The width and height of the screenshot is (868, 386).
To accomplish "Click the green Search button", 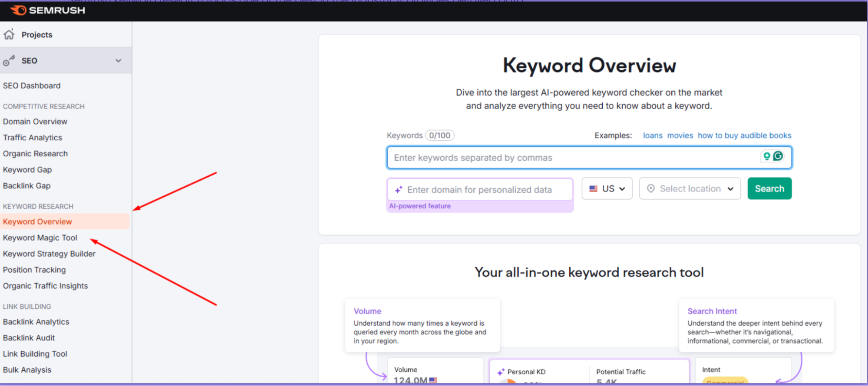I will (769, 188).
